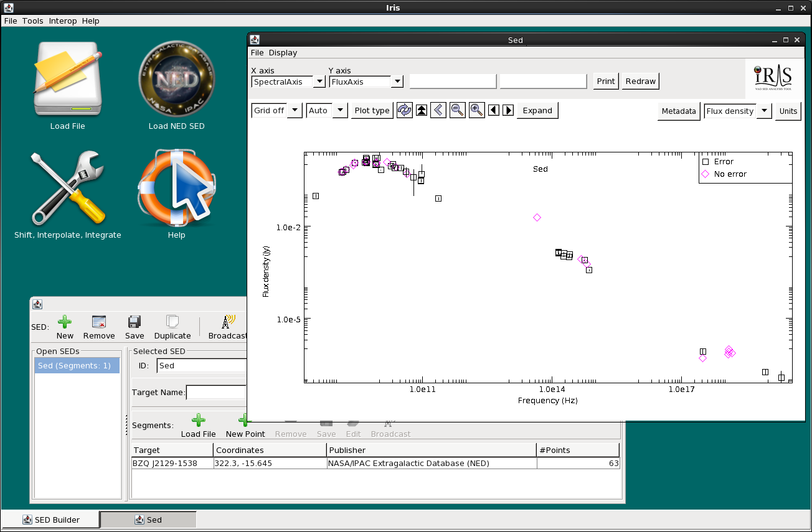Select Sed (Segments: 1) in Open SEDs

click(x=77, y=366)
